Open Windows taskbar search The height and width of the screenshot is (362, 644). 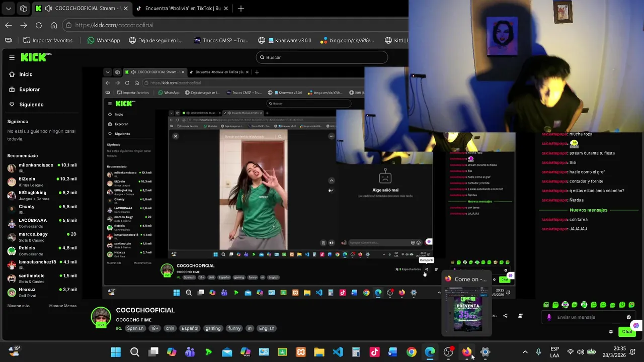point(134,352)
